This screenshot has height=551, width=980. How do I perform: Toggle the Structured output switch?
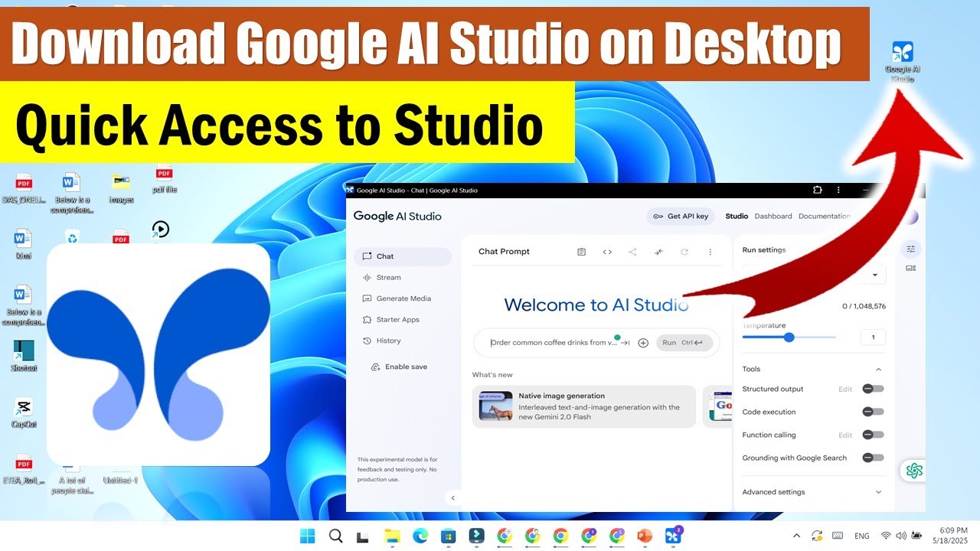[x=873, y=389]
